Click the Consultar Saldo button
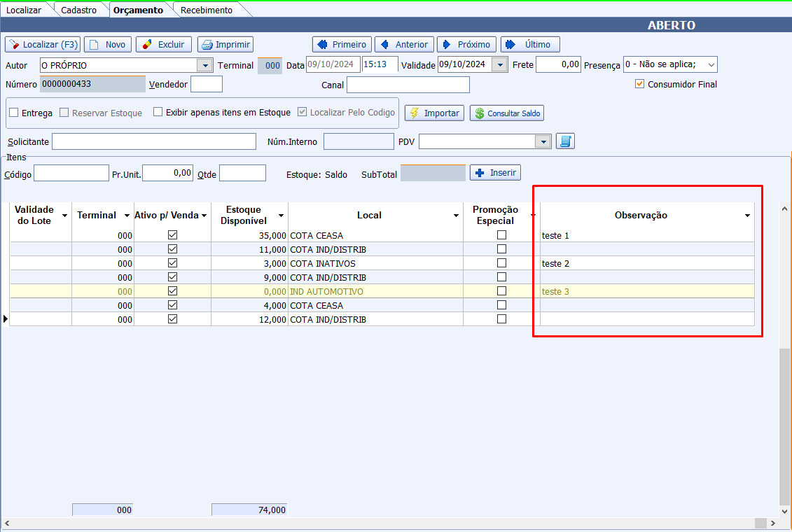 (x=507, y=113)
